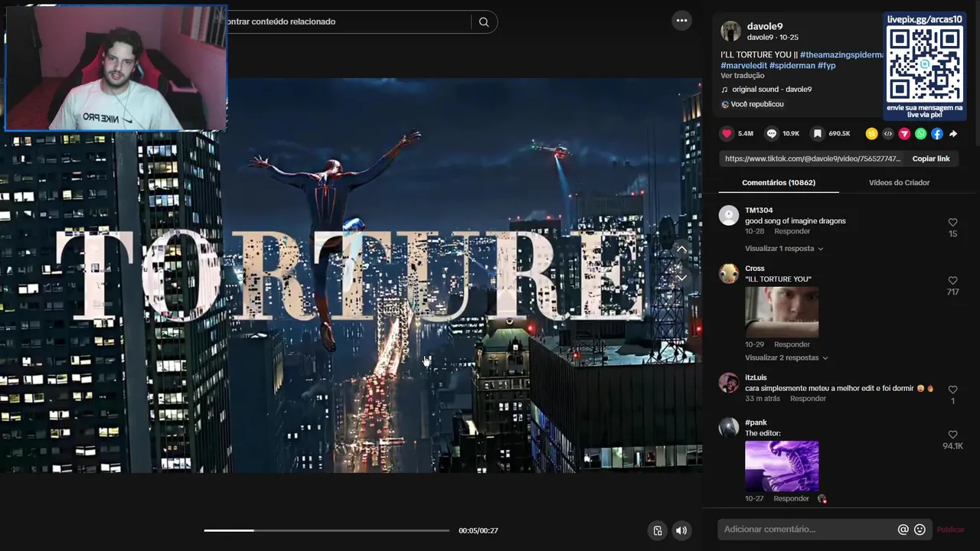This screenshot has height=551, width=980.
Task: Expand 'Visualizar 1 resposta' under TM1304
Action: tap(784, 249)
